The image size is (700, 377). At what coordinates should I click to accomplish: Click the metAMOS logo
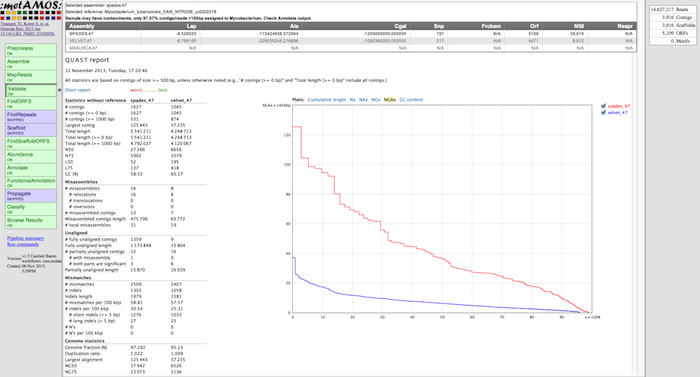(x=31, y=9)
